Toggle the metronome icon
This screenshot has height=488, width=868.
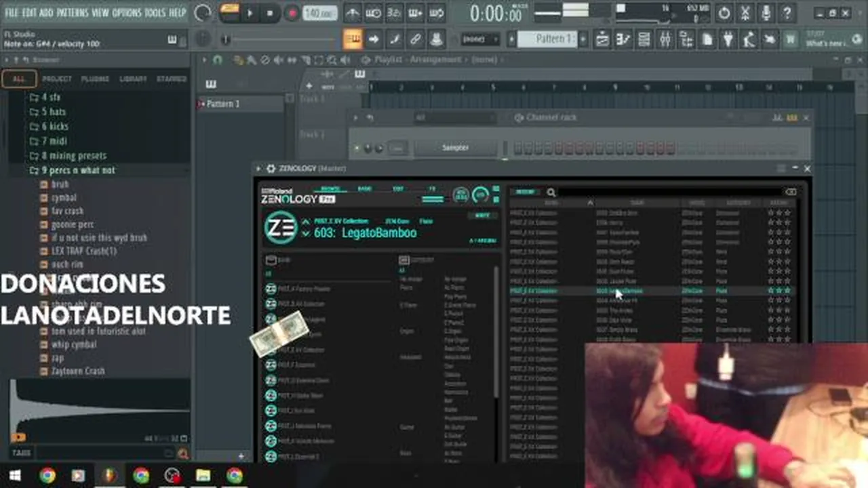pos(353,13)
